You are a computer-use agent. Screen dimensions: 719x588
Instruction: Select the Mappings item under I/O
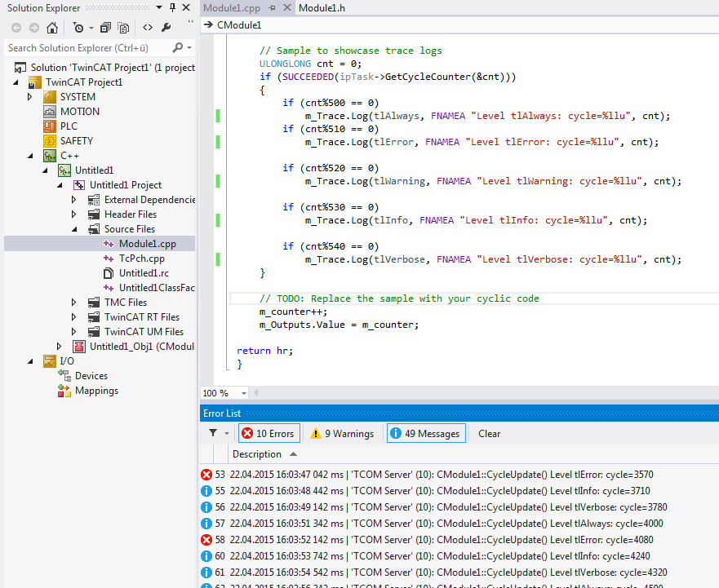pos(96,391)
